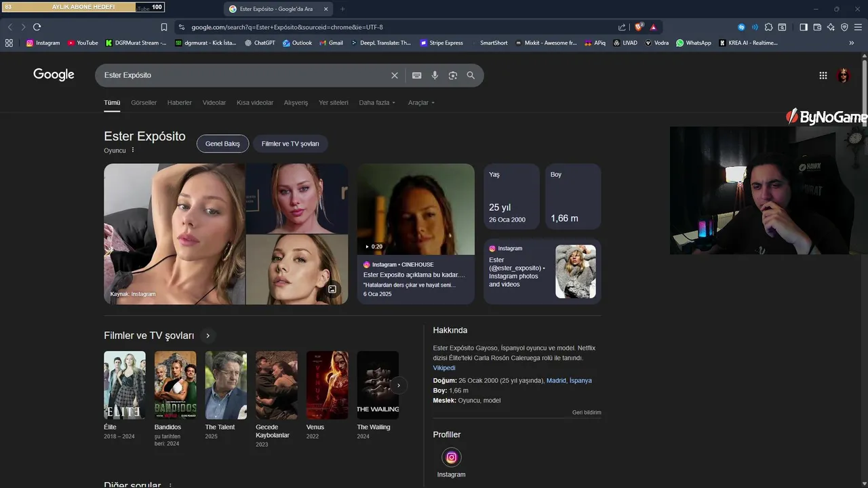Image resolution: width=868 pixels, height=488 pixels.
Task: Expand the Araçlar tools dropdown
Action: 421,102
